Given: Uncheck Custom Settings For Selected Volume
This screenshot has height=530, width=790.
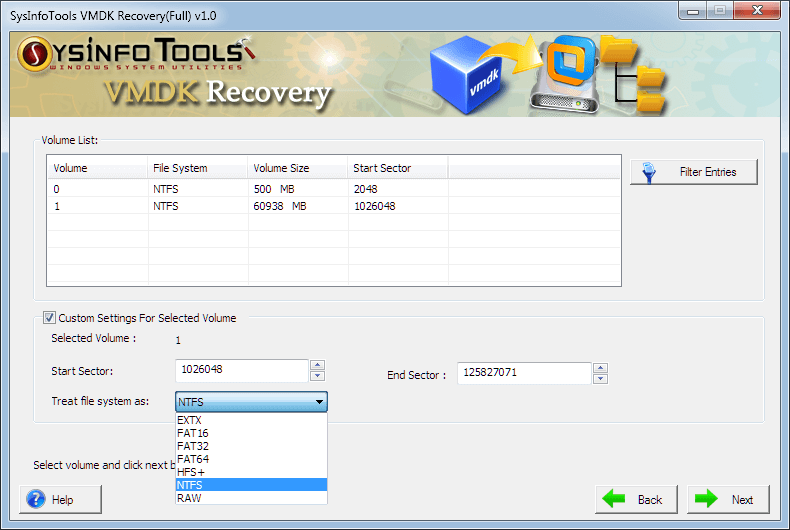Looking at the screenshot, I should coord(49,318).
